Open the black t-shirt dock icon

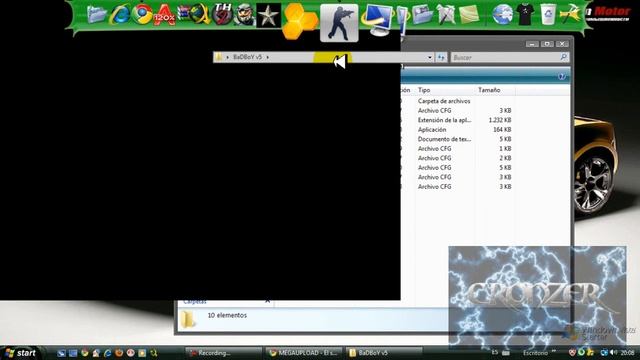coord(525,15)
